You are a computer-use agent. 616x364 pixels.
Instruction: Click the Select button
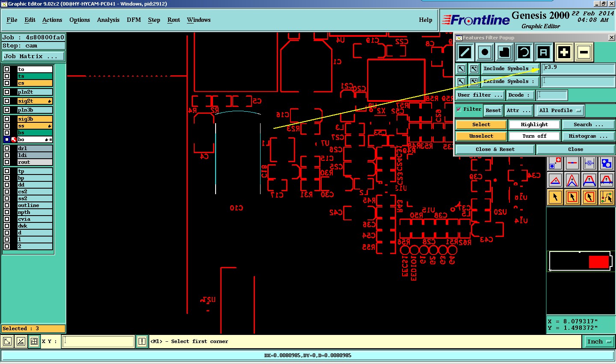tap(481, 124)
